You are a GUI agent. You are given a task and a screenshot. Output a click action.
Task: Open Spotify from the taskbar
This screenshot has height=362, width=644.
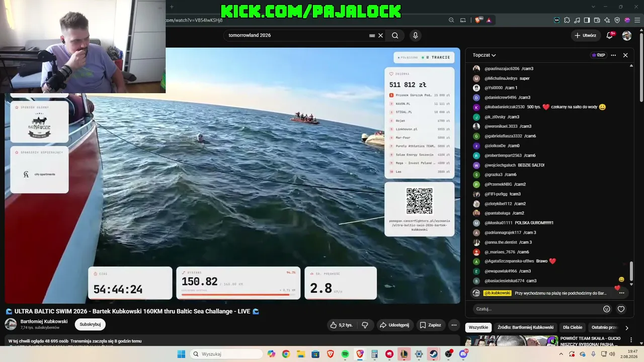pos(345,354)
